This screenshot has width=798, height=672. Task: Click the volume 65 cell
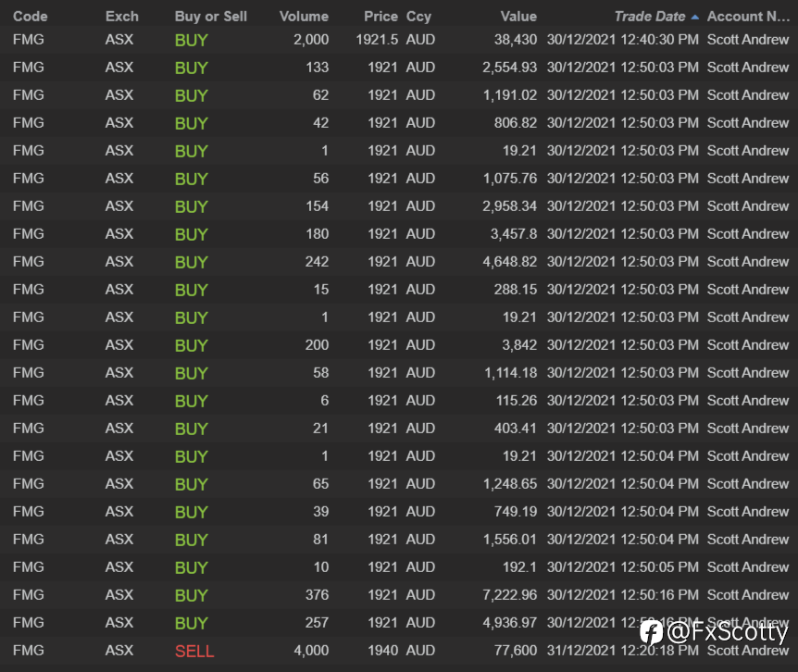click(x=320, y=483)
